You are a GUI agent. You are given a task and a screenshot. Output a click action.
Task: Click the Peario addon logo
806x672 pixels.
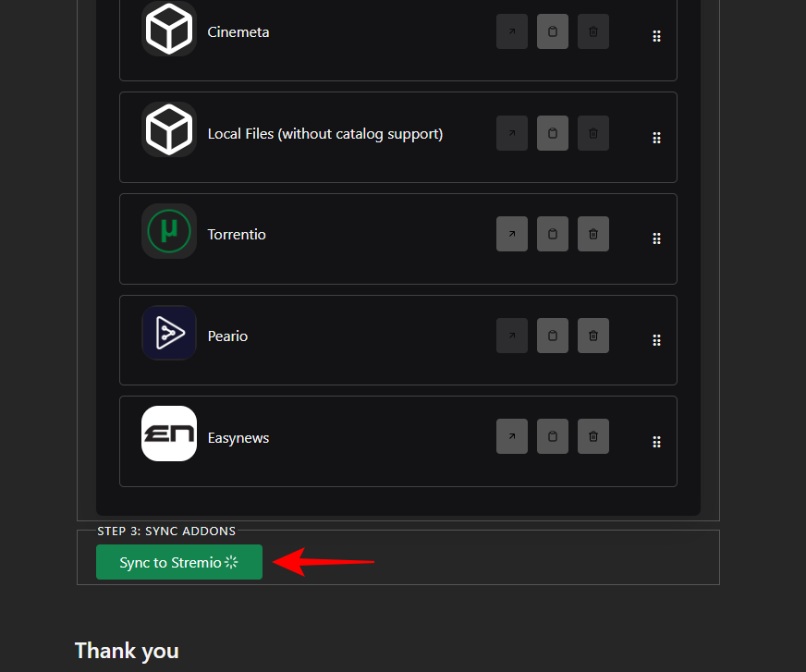(169, 333)
